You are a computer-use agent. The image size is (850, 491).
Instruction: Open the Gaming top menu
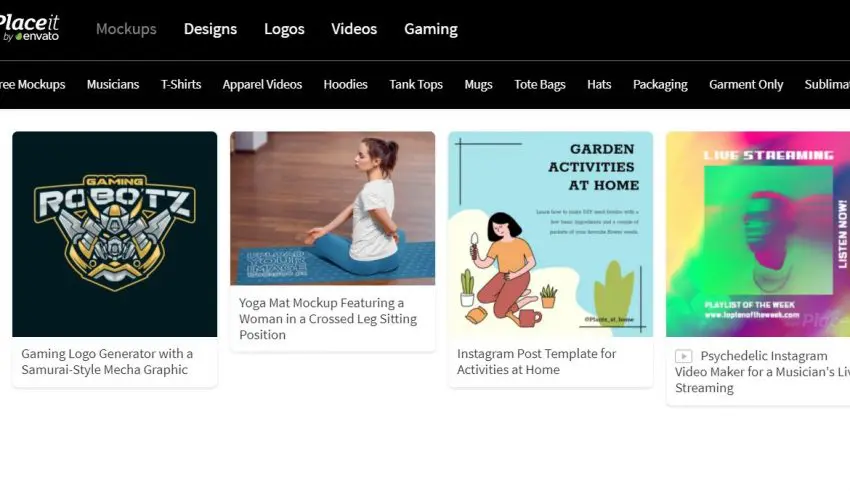coord(431,29)
